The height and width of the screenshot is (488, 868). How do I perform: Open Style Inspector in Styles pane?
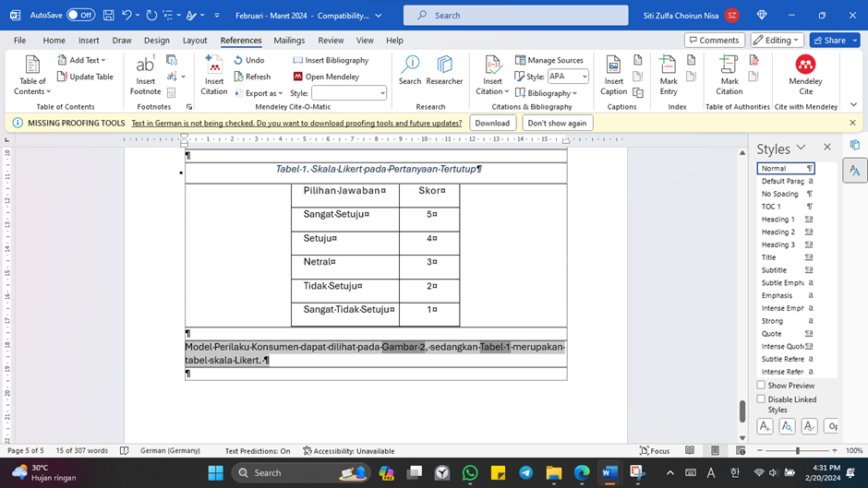click(787, 426)
